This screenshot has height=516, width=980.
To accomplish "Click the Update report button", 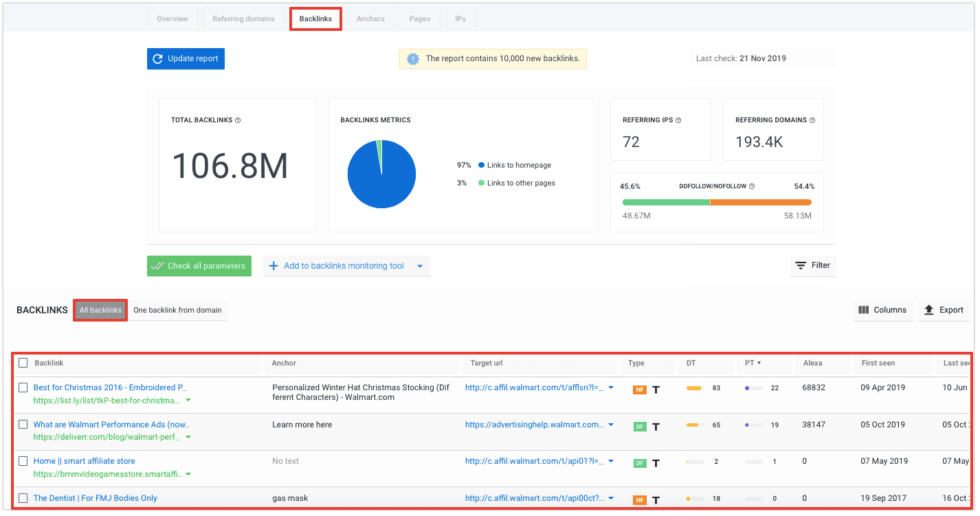I will (186, 59).
